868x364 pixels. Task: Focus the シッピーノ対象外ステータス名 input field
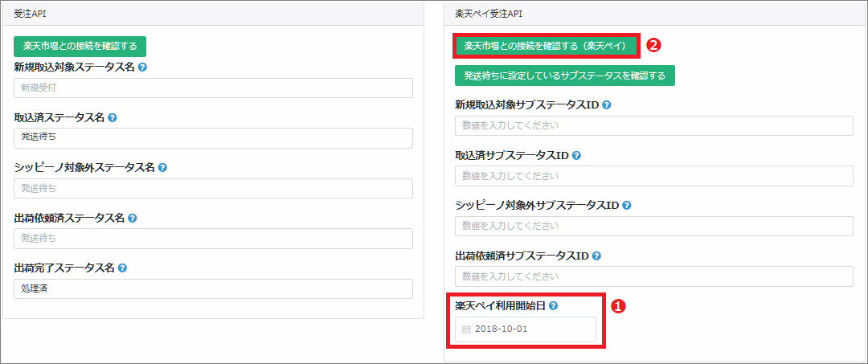(x=214, y=188)
